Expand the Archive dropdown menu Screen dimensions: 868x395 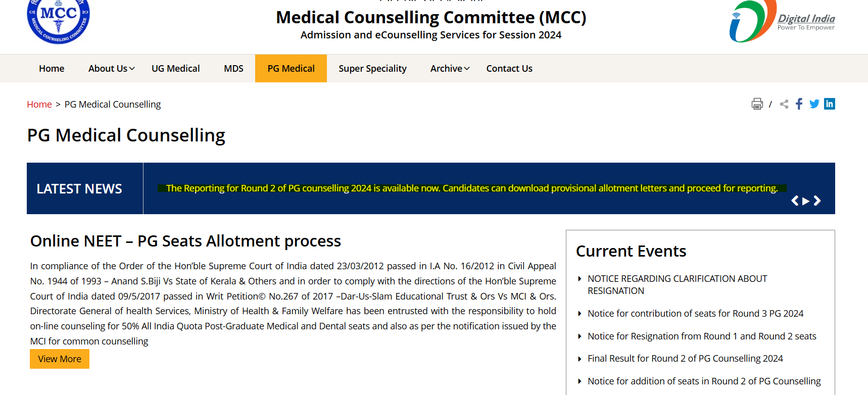point(450,69)
